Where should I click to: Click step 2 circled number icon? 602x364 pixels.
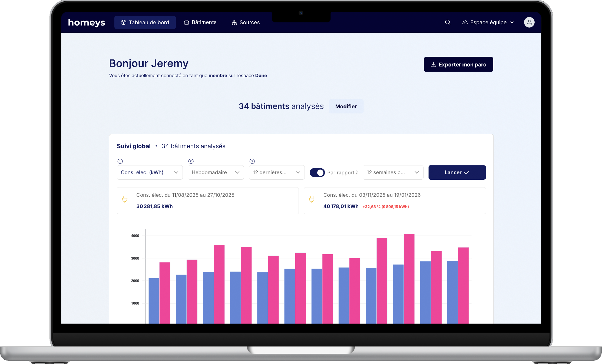point(191,161)
